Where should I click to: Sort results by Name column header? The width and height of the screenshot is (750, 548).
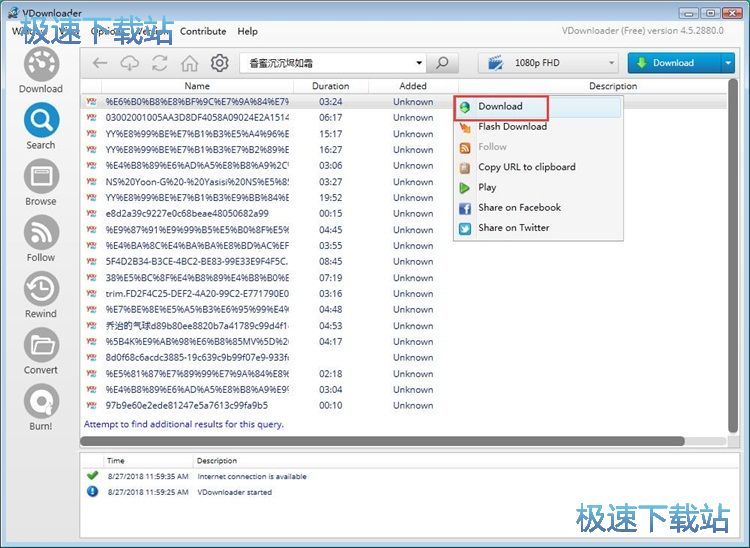197,86
